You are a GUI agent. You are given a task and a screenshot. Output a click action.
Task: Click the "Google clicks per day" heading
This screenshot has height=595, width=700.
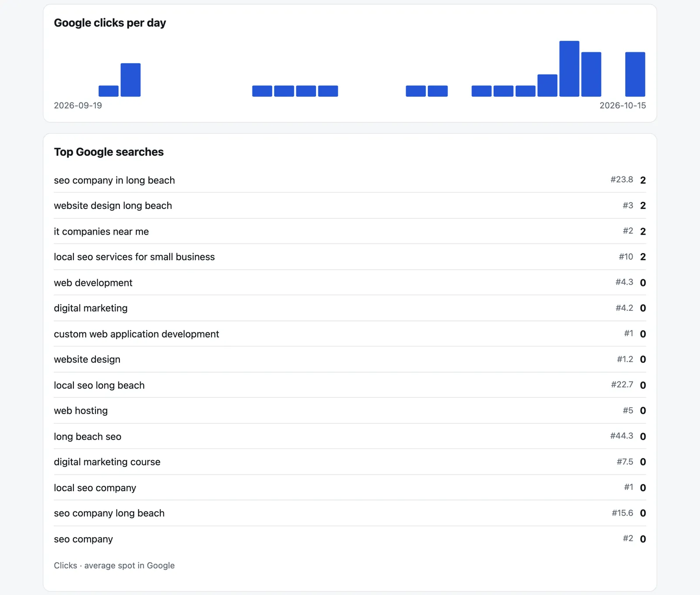click(110, 23)
